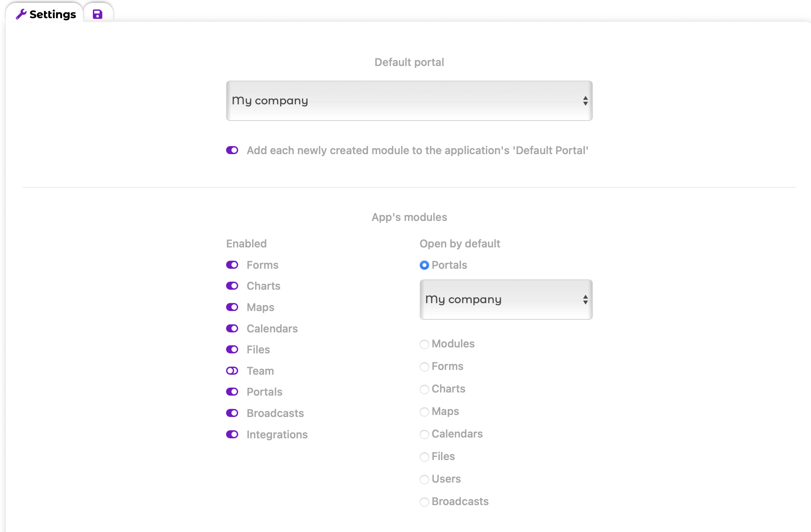811x532 pixels.
Task: Click the 'Enabled' column label
Action: (x=246, y=243)
